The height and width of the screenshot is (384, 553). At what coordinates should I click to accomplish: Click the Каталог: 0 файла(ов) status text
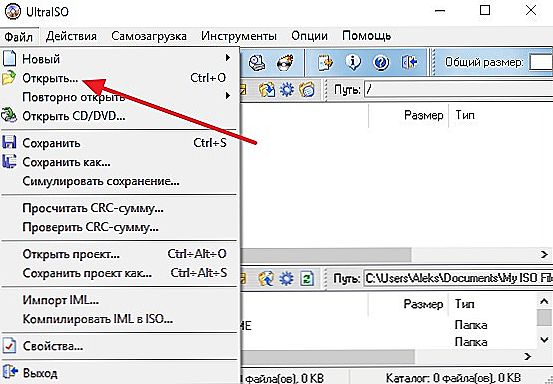tap(453, 378)
